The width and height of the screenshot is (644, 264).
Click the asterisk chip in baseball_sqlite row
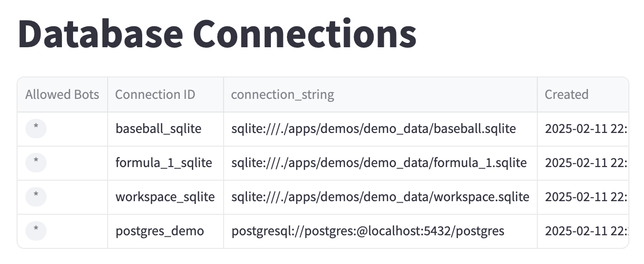coord(36,129)
